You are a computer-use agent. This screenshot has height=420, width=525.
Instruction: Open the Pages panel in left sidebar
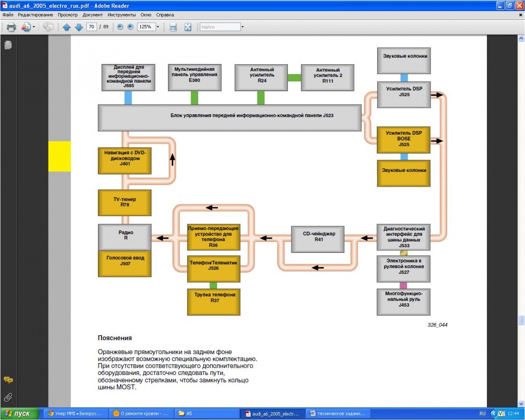[x=8, y=45]
